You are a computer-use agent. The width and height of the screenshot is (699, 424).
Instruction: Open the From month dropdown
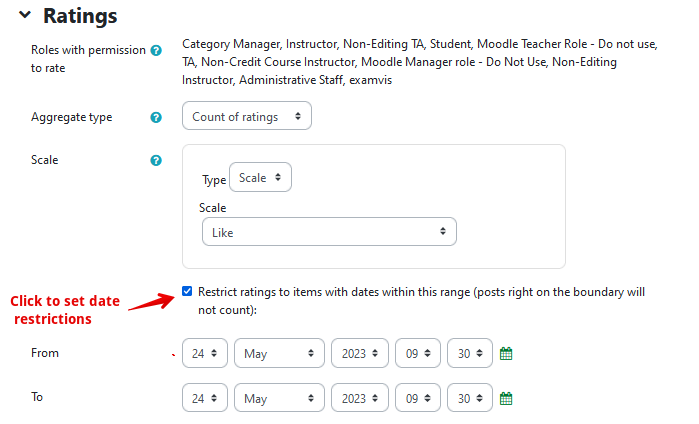(x=278, y=354)
